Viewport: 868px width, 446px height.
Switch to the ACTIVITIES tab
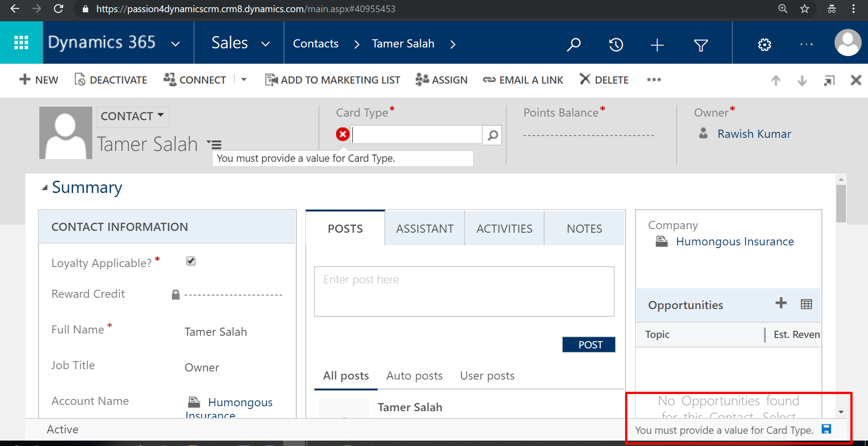504,229
